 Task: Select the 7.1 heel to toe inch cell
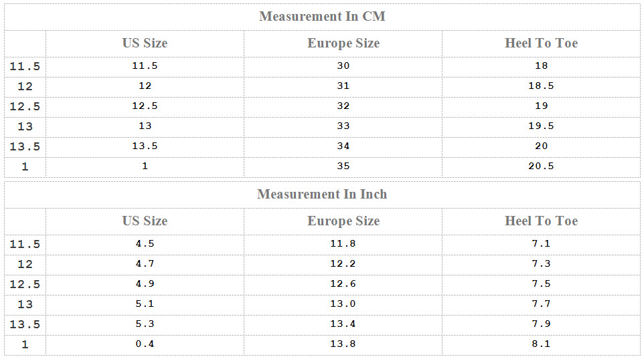pos(542,244)
